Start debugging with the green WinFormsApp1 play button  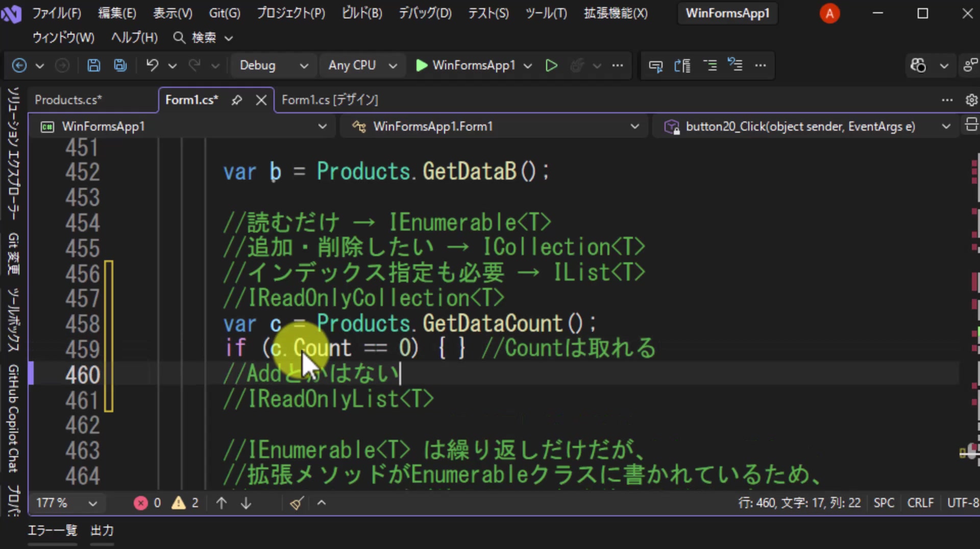(465, 65)
